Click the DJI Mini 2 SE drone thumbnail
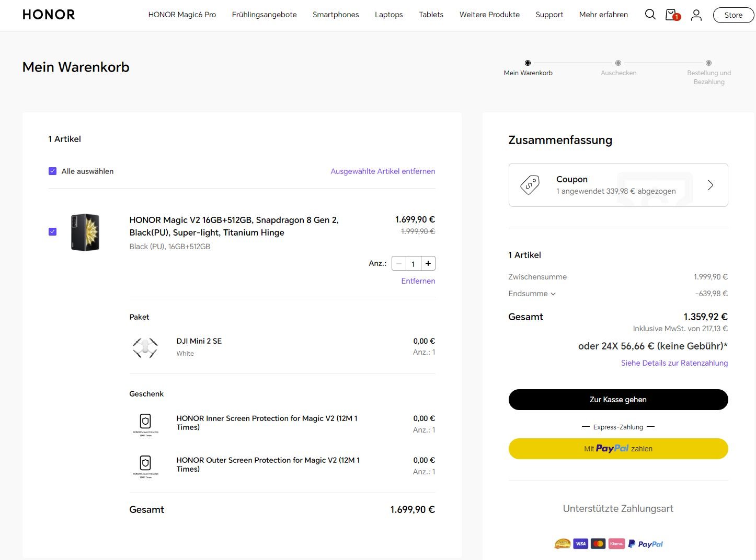This screenshot has width=756, height=560. 145,347
